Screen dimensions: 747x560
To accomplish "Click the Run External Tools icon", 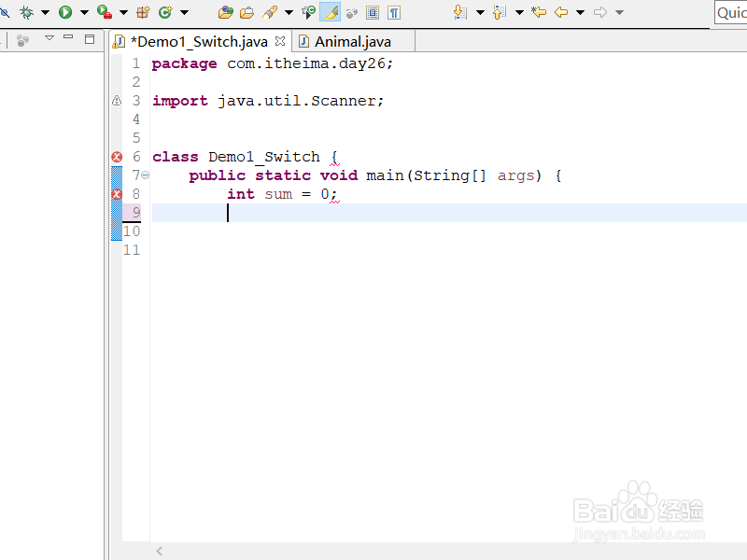I will tap(105, 12).
